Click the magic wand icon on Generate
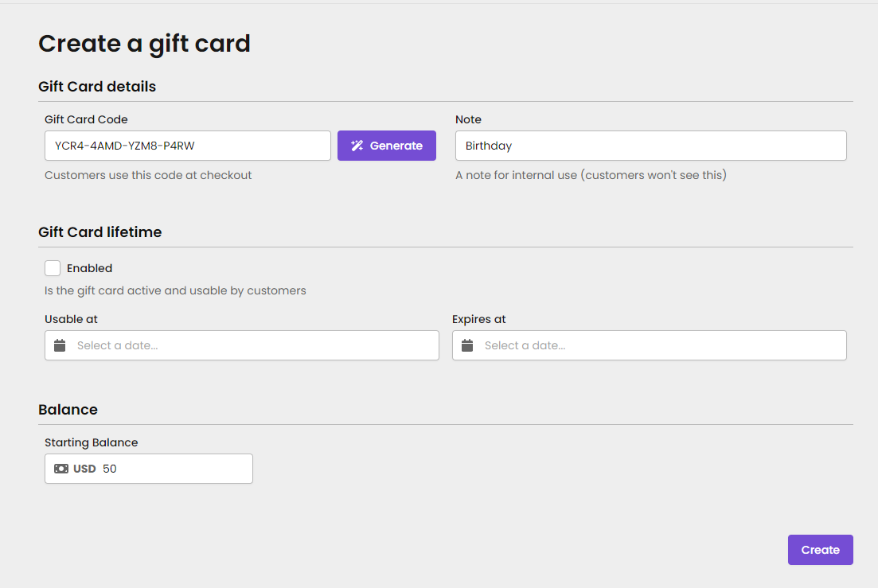Viewport: 878px width, 588px height. point(356,146)
